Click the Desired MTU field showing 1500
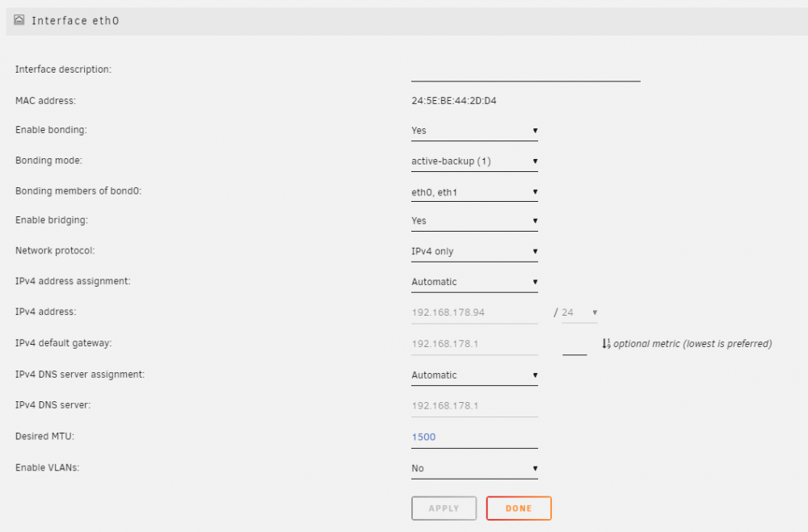This screenshot has width=808, height=532. pos(474,438)
